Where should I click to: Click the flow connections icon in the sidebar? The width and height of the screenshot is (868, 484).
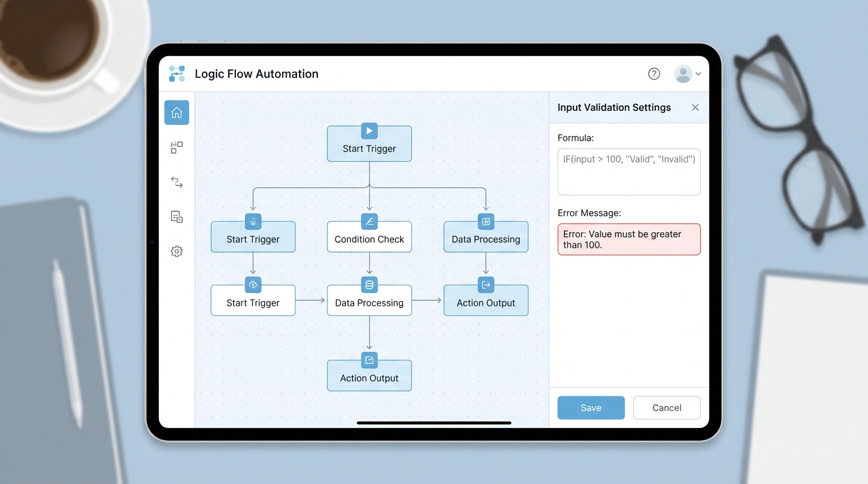point(177,181)
